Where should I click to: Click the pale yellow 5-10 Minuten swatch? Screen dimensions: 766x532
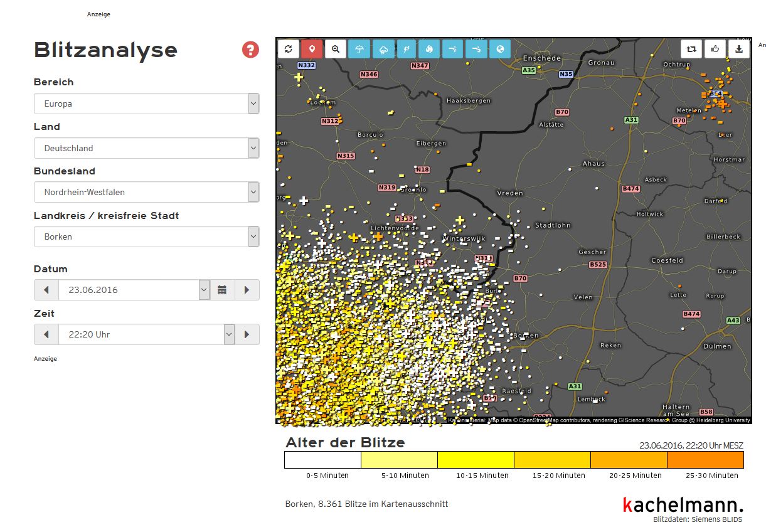[x=399, y=460]
